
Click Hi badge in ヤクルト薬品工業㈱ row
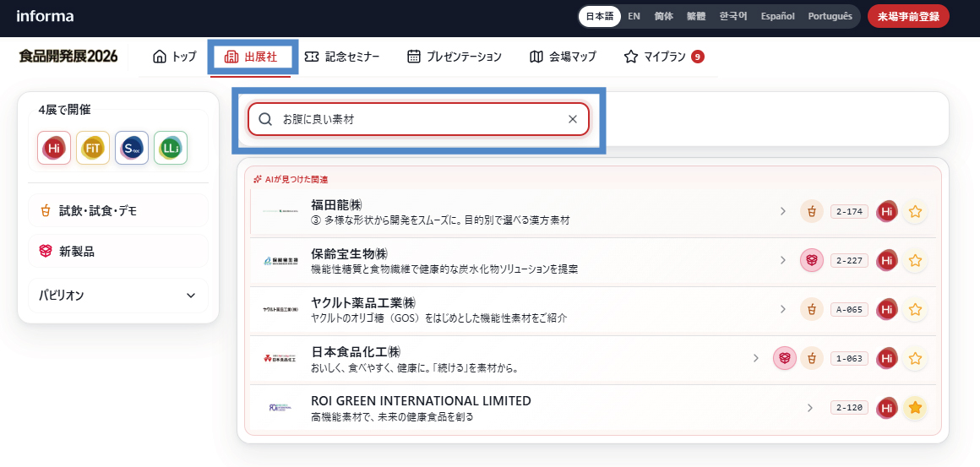click(886, 309)
